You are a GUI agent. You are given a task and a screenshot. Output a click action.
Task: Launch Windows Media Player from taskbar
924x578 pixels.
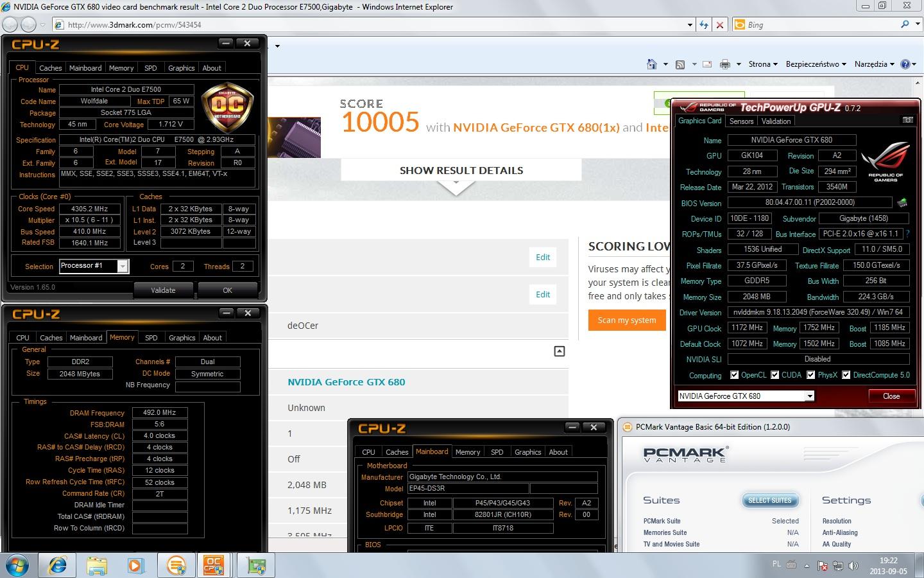[135, 565]
